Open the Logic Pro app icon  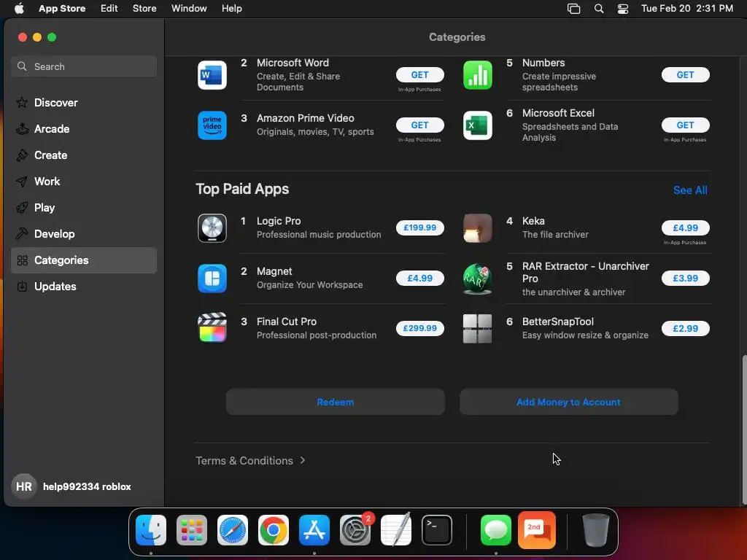coord(212,228)
